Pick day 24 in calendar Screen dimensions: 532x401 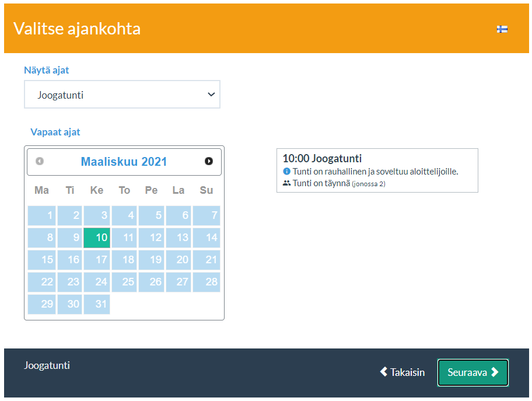coord(97,282)
